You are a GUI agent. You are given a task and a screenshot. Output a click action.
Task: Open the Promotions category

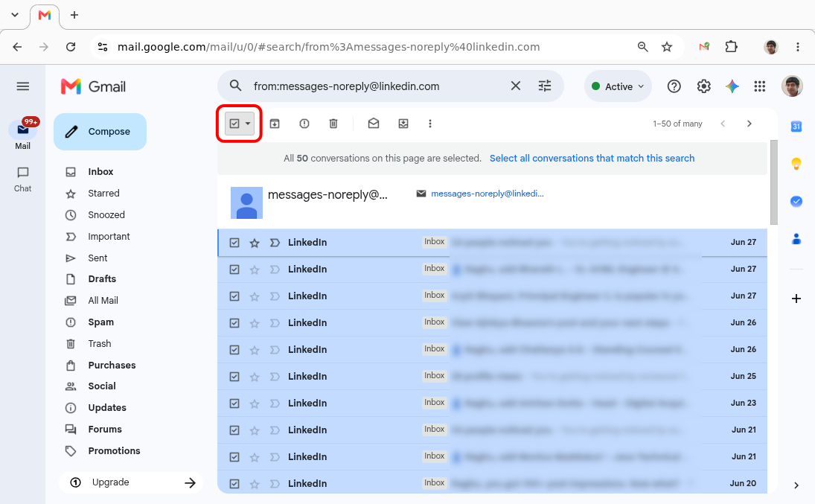point(114,451)
